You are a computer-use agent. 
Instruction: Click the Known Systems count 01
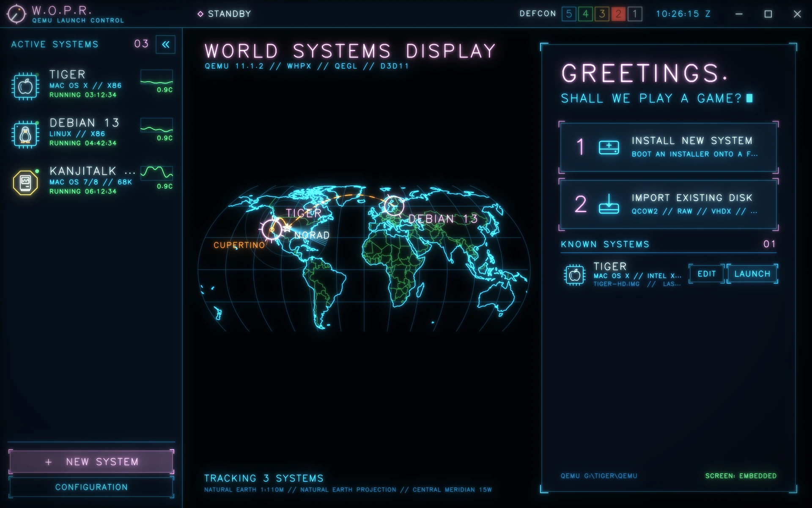[770, 244]
